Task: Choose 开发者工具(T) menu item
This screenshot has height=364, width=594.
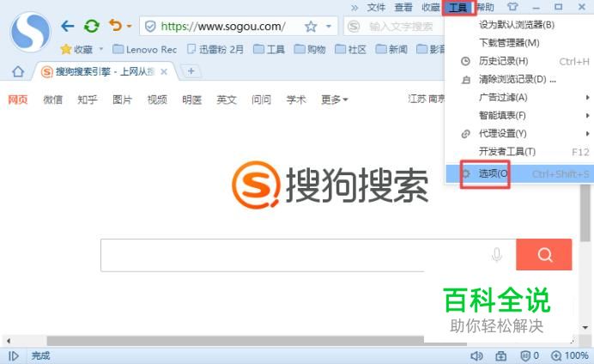Action: click(x=519, y=152)
